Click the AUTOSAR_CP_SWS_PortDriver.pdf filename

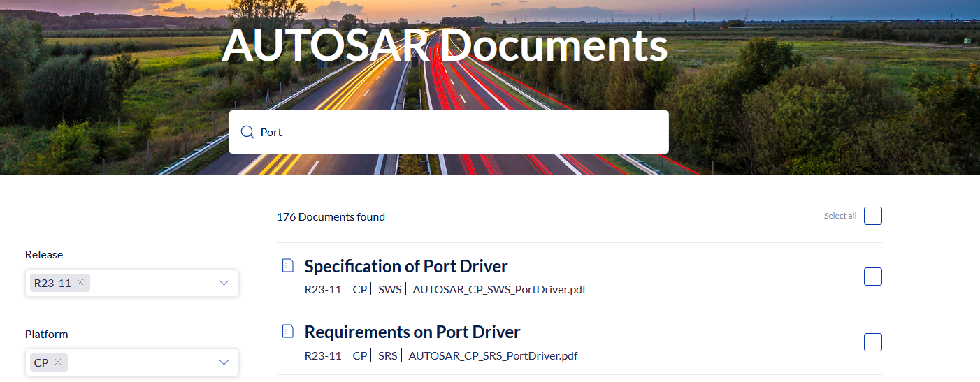[499, 289]
